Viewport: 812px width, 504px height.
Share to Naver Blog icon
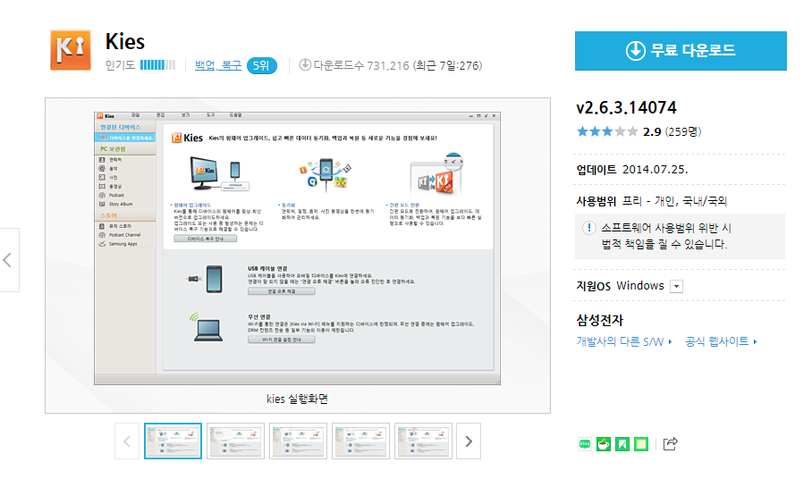pos(585,444)
